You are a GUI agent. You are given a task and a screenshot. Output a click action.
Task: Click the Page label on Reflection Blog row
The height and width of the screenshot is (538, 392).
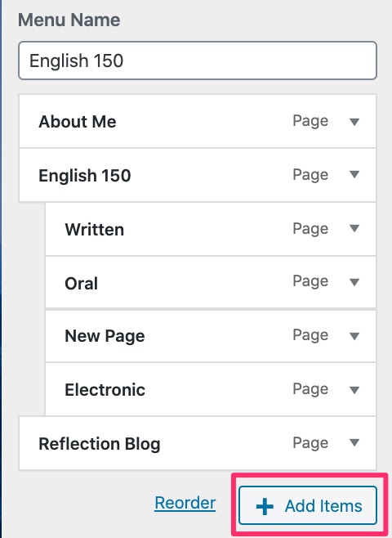click(x=310, y=443)
